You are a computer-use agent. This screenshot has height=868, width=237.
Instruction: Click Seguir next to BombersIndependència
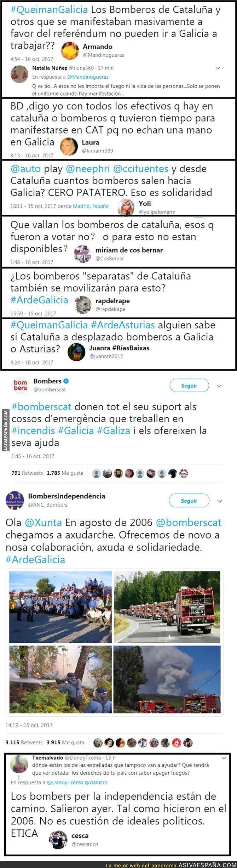[x=189, y=501]
